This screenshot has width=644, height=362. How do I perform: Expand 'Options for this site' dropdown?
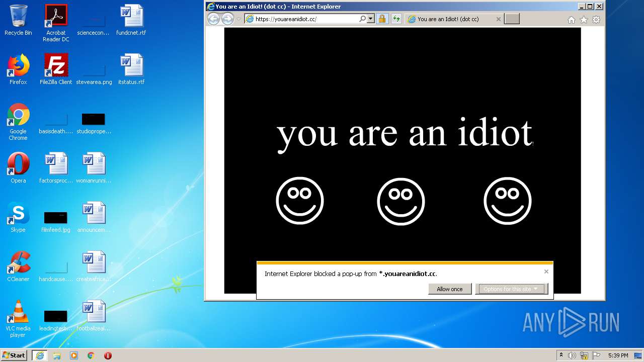511,289
